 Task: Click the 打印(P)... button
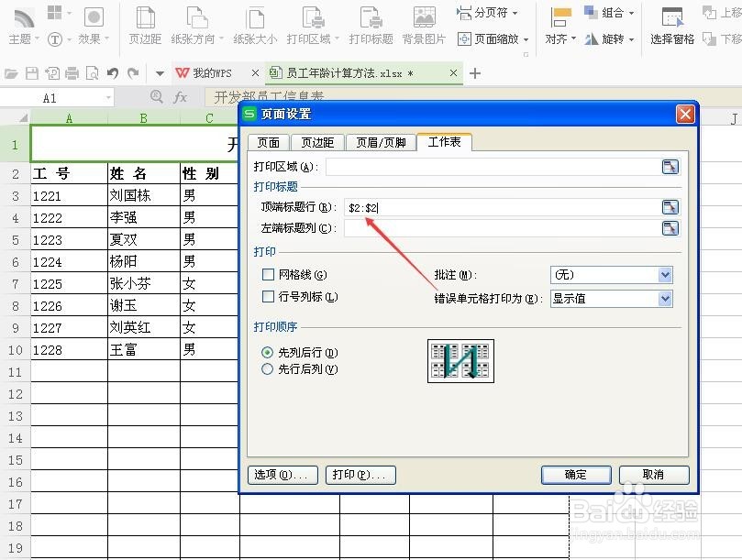360,475
